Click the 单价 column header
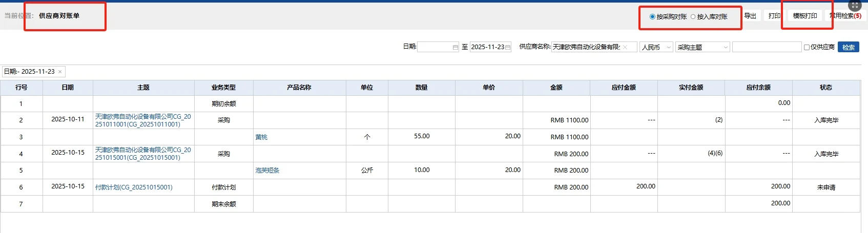This screenshot has height=233, width=868. 489,88
